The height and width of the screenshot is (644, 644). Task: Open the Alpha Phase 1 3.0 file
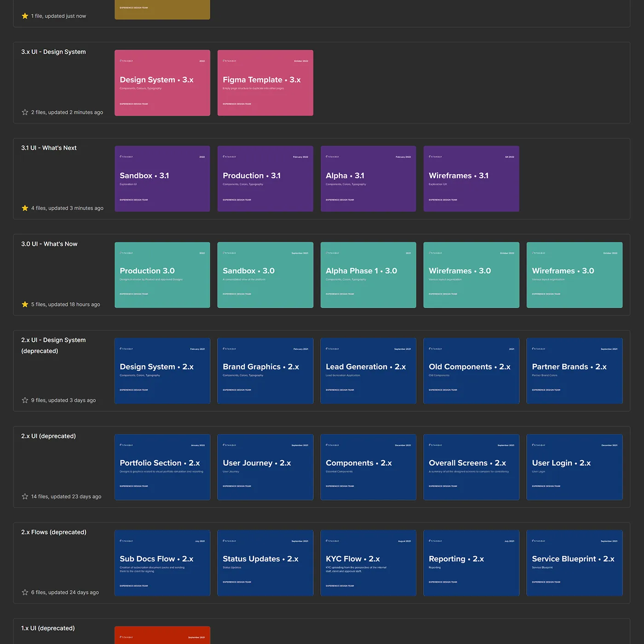368,275
